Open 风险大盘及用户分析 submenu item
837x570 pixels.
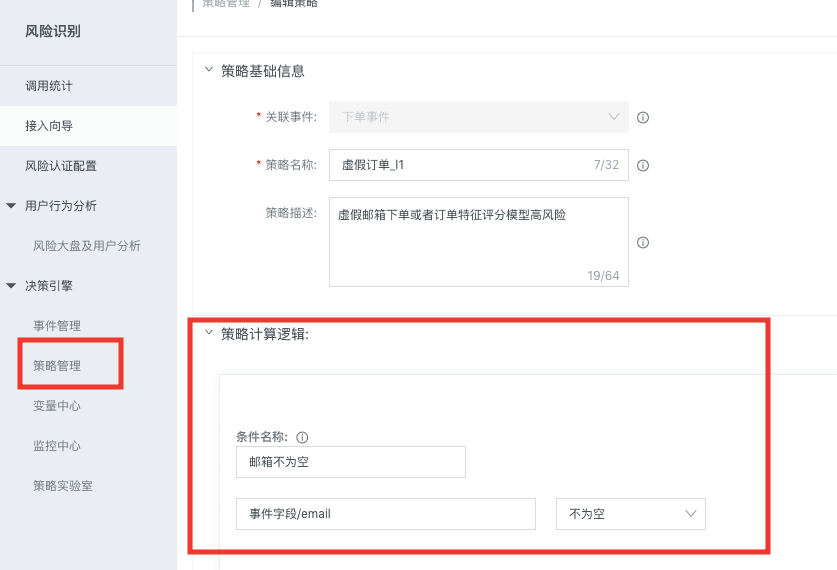(x=87, y=246)
